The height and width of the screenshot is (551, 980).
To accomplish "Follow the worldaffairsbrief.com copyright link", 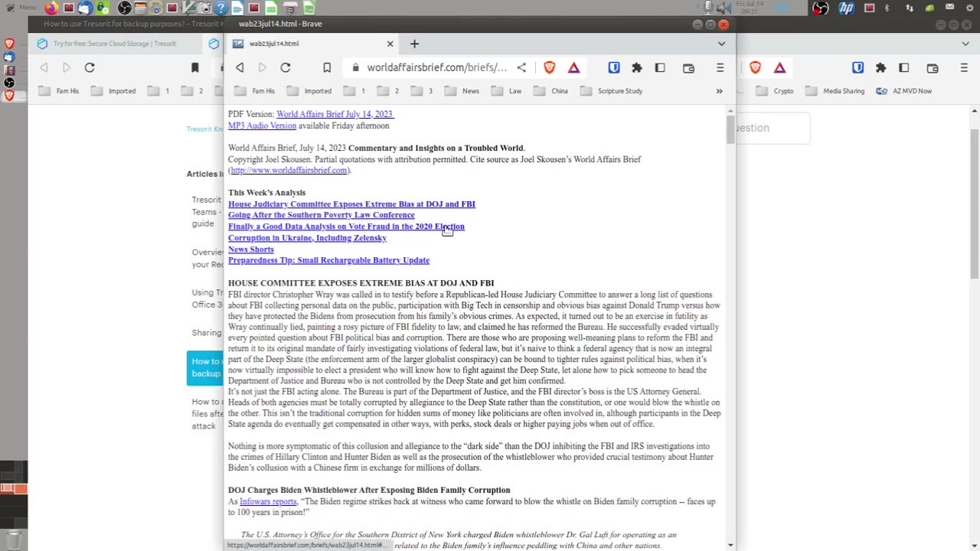I will (x=289, y=170).
